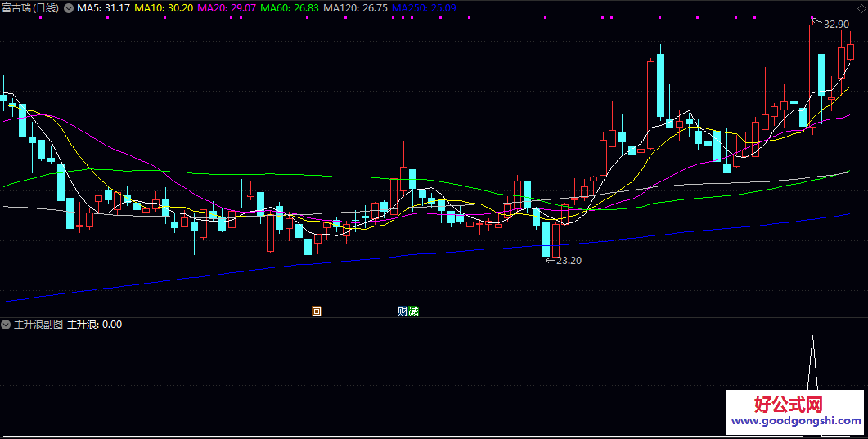
Task: Open the www.goodgongshi.com link
Action: 796,421
